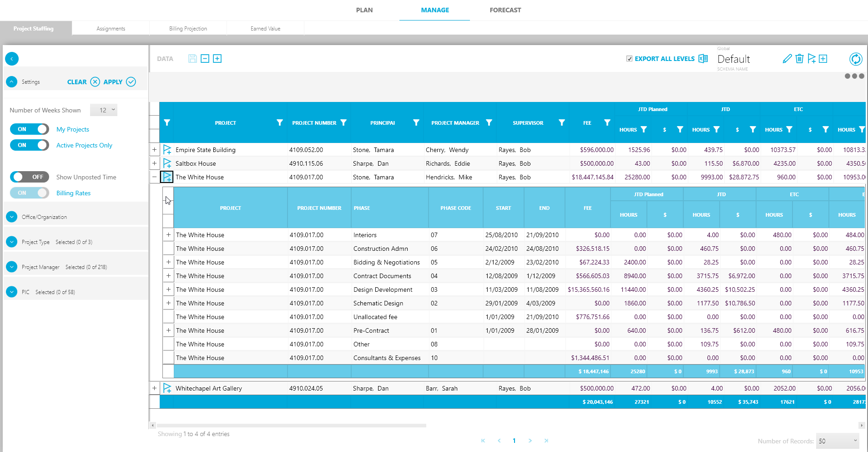Click the collapse all rows minus icon
The image size is (868, 452).
pos(205,59)
